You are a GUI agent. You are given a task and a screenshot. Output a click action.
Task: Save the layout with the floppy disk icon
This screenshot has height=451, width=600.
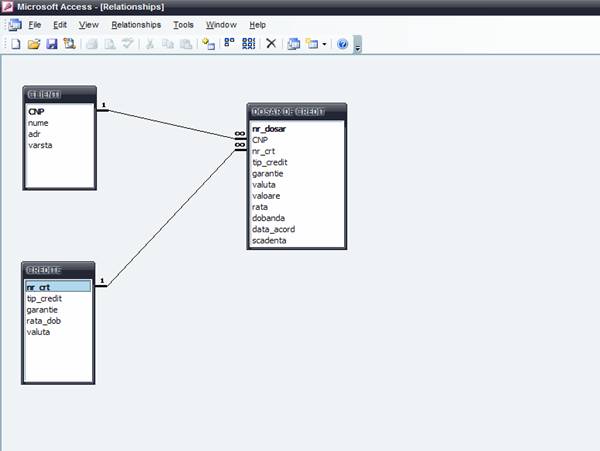pyautogui.click(x=51, y=44)
